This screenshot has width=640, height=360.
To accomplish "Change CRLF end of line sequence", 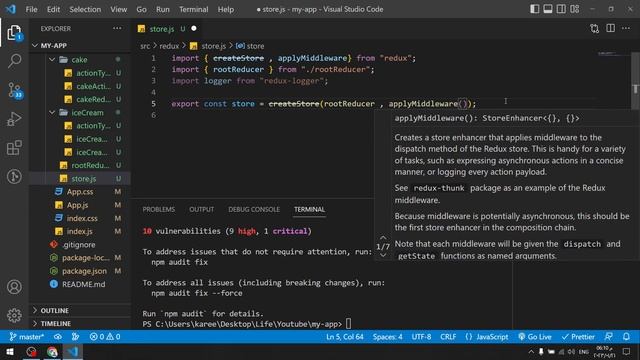I will [x=448, y=337].
